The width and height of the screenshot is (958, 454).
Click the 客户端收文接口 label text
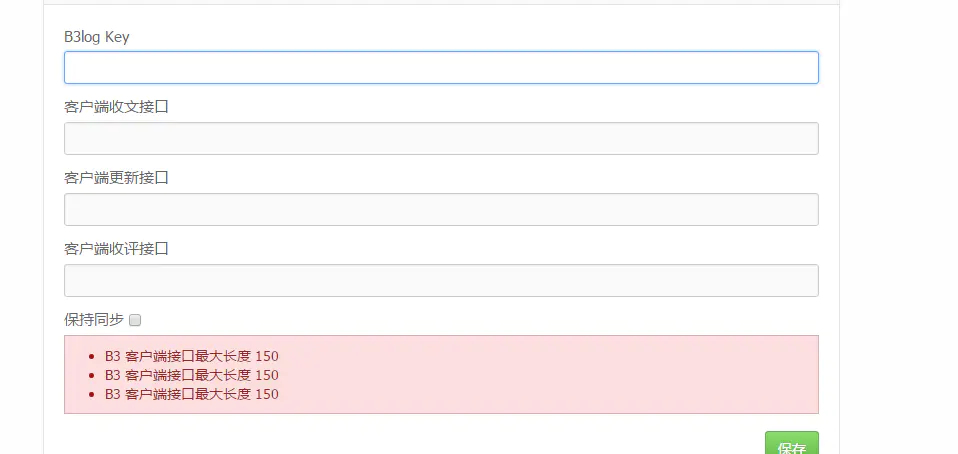click(x=116, y=107)
